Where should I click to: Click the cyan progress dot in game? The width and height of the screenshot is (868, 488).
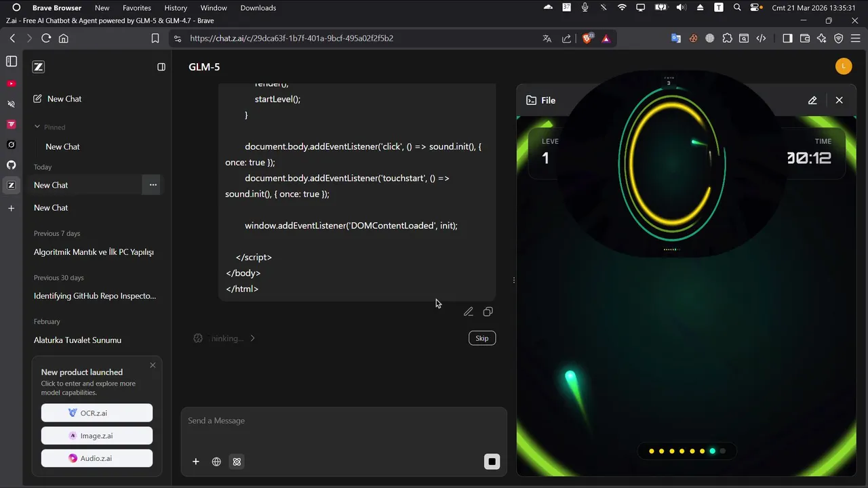[x=712, y=451]
